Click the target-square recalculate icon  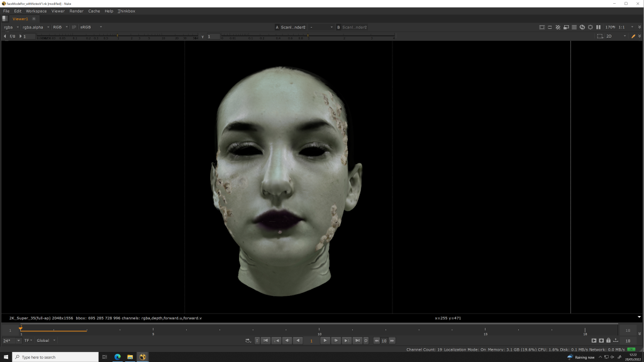click(x=590, y=27)
